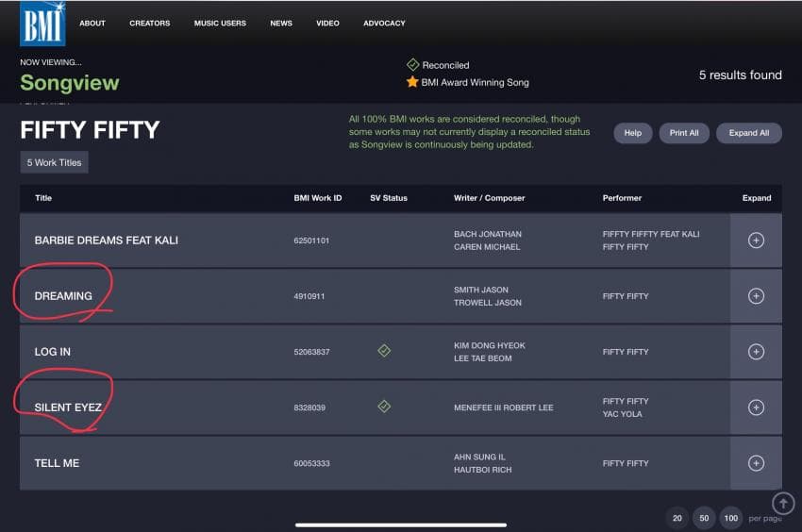Click writer TROWELL JASON
This screenshot has height=532, width=802.
pos(488,303)
